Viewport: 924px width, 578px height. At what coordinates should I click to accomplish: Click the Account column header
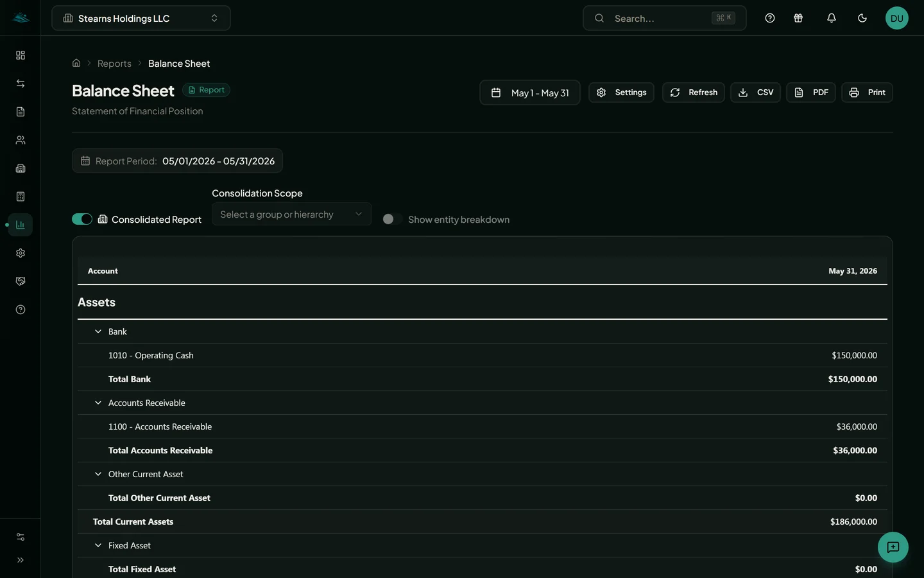click(x=103, y=271)
